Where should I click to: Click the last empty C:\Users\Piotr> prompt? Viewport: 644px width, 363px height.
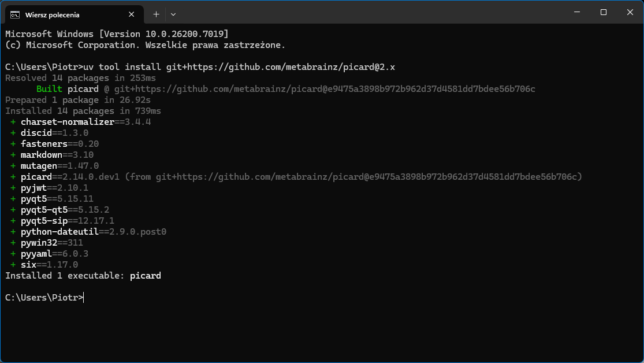coord(44,298)
